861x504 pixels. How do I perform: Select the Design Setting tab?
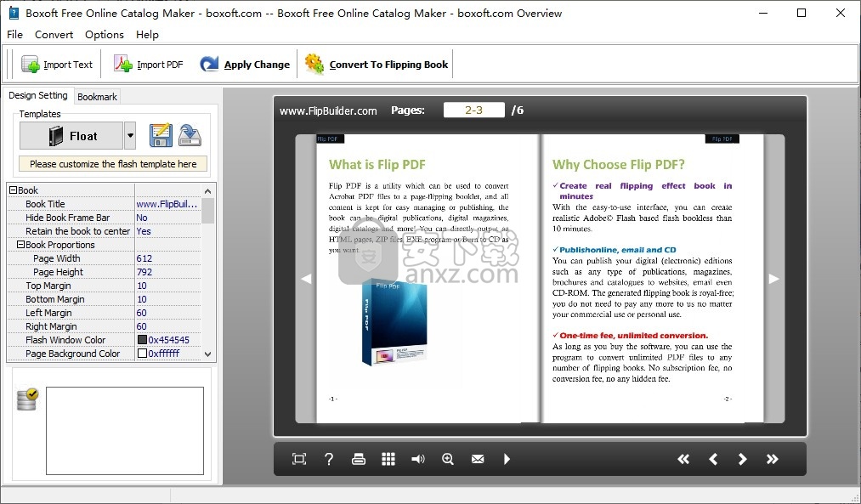pyautogui.click(x=38, y=95)
